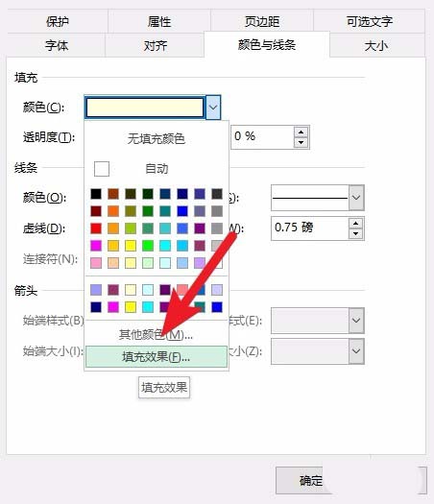Open the end arrow style dropdown
The height and width of the screenshot is (504, 434).
click(356, 321)
